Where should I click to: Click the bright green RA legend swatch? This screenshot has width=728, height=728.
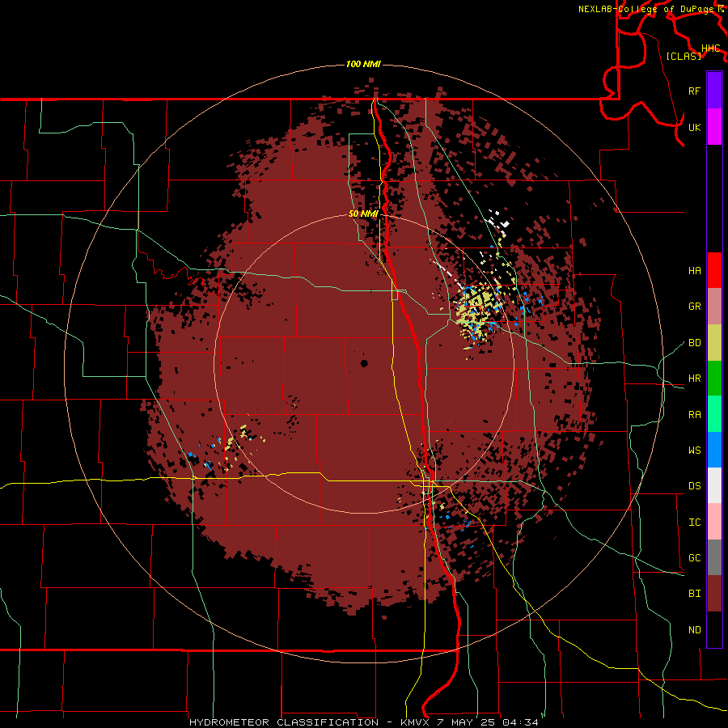click(714, 414)
